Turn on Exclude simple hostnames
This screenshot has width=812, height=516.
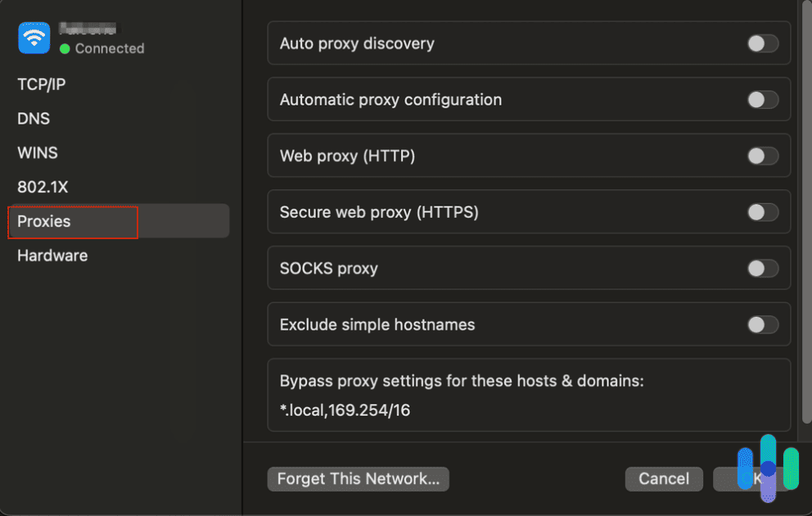[x=762, y=324]
